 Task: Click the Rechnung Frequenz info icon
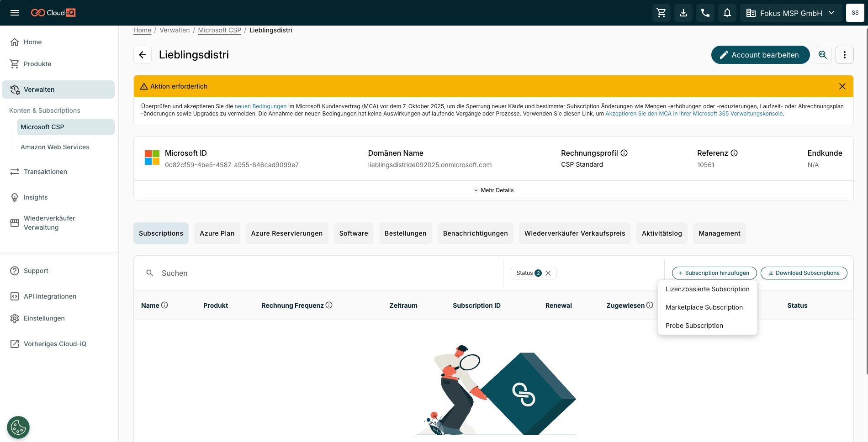[329, 305]
